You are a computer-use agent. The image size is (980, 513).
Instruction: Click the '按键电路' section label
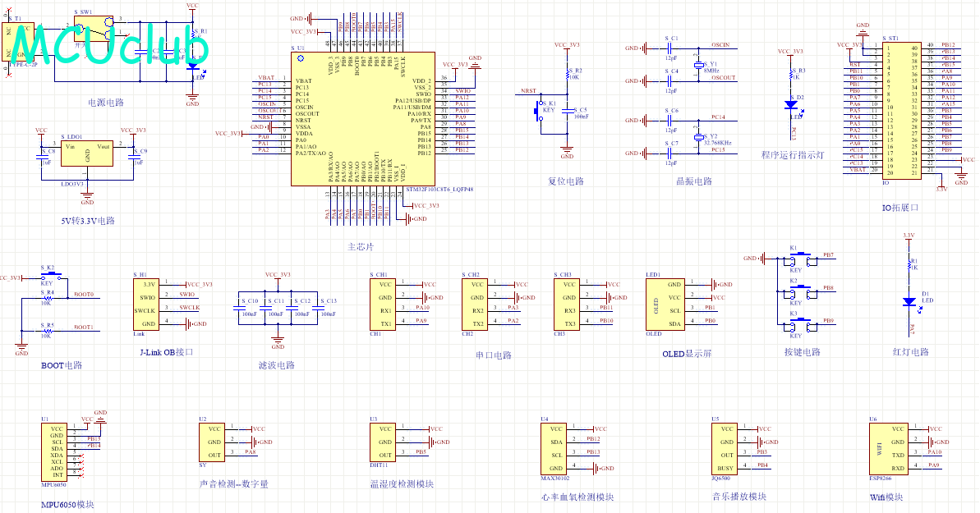[802, 352]
